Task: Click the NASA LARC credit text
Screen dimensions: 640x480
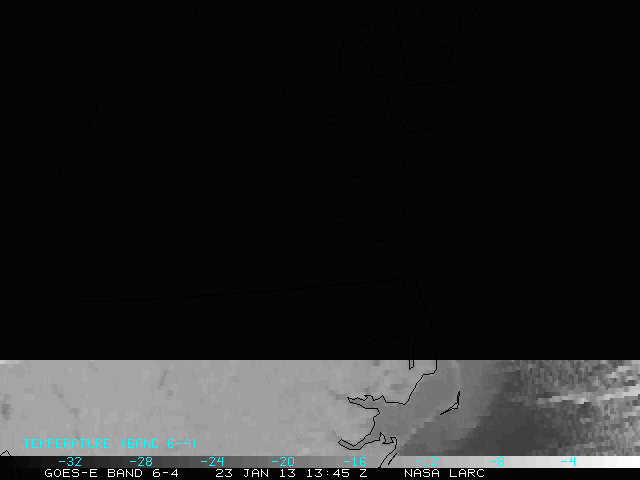Action: point(444,473)
